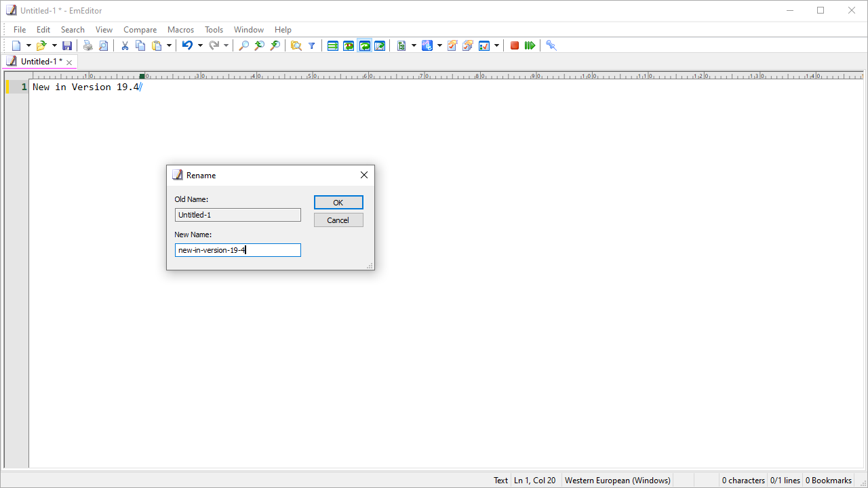Click the blue checkbox-list toolbar icon

point(484,45)
